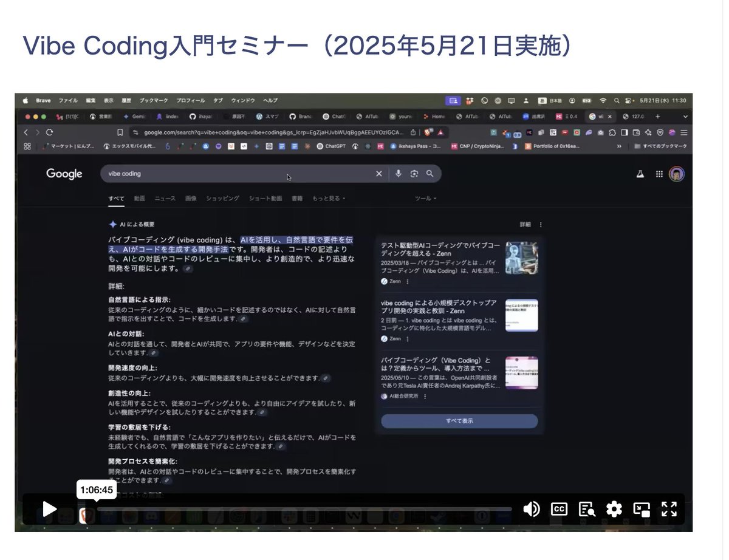Select the ニュース search tab
This screenshot has width=729, height=560.
[x=165, y=199]
